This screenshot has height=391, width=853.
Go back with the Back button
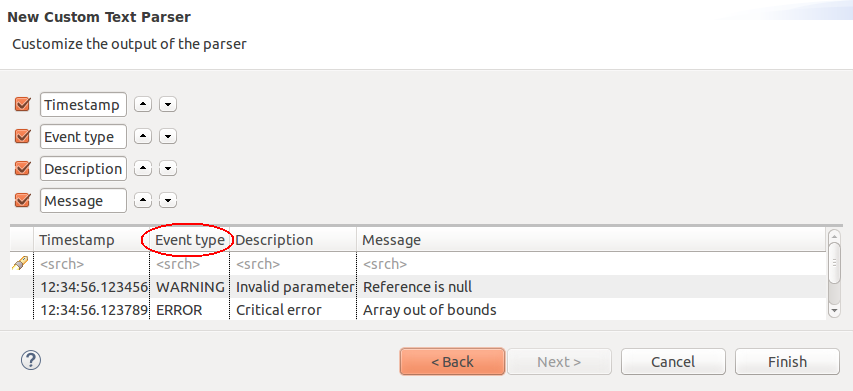452,362
